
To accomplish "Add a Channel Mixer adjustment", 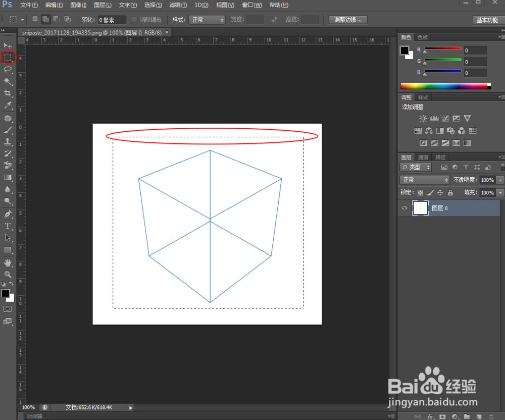I will tap(462, 131).
